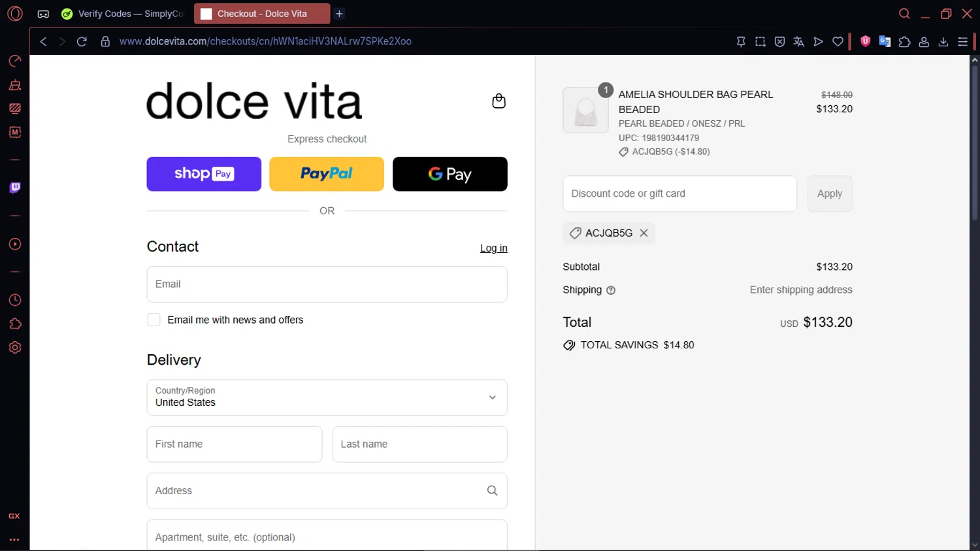Viewport: 980px width, 551px height.
Task: Click the Log in link
Action: (x=494, y=248)
